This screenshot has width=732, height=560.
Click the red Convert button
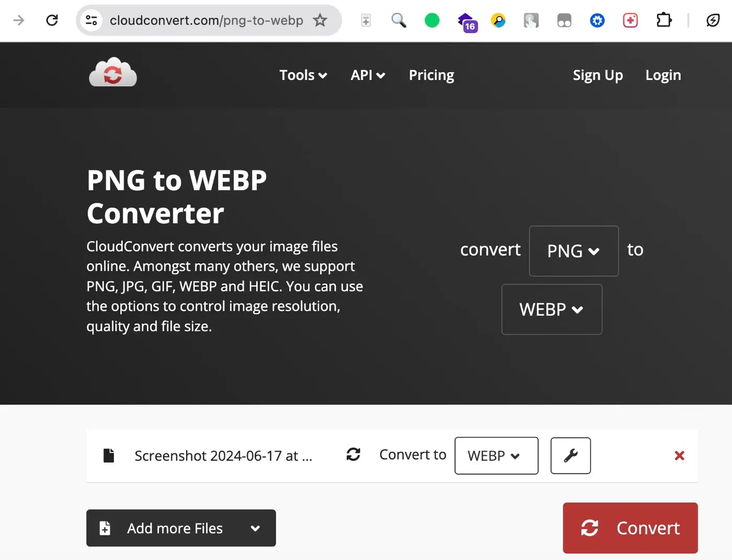(x=630, y=528)
